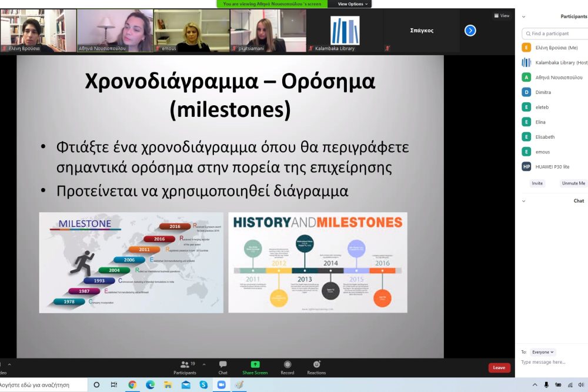Expand the View Options dropdown

point(353,4)
